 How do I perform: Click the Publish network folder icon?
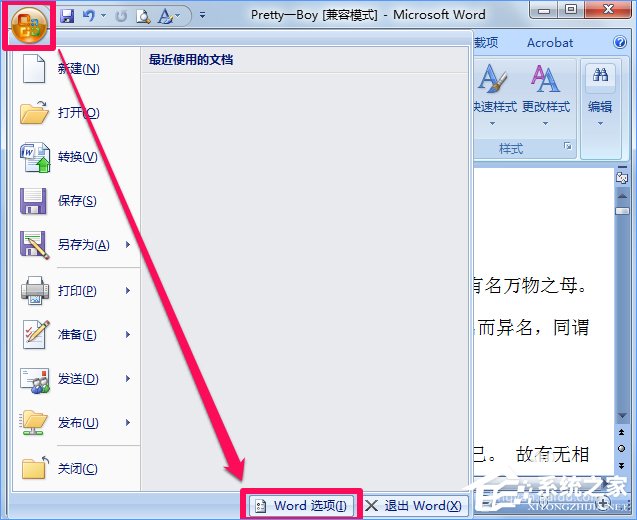[34, 422]
